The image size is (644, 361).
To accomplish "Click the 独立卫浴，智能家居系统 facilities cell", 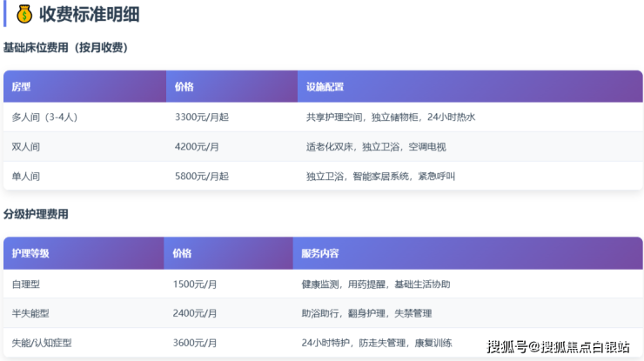I will pyautogui.click(x=380, y=176).
